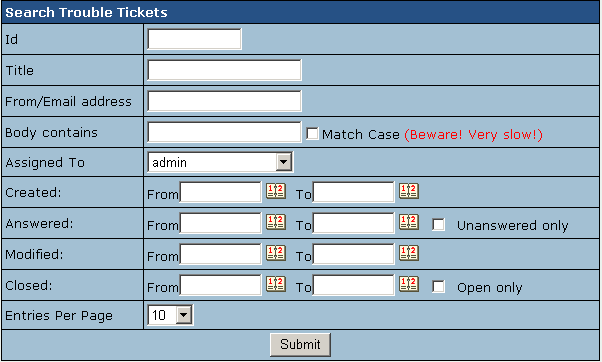The width and height of the screenshot is (602, 362).
Task: Open calendar for Created To date
Action: [408, 191]
